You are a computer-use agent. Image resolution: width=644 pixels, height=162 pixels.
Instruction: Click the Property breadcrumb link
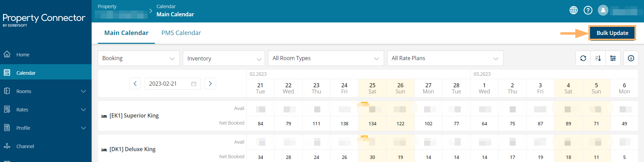tap(107, 6)
